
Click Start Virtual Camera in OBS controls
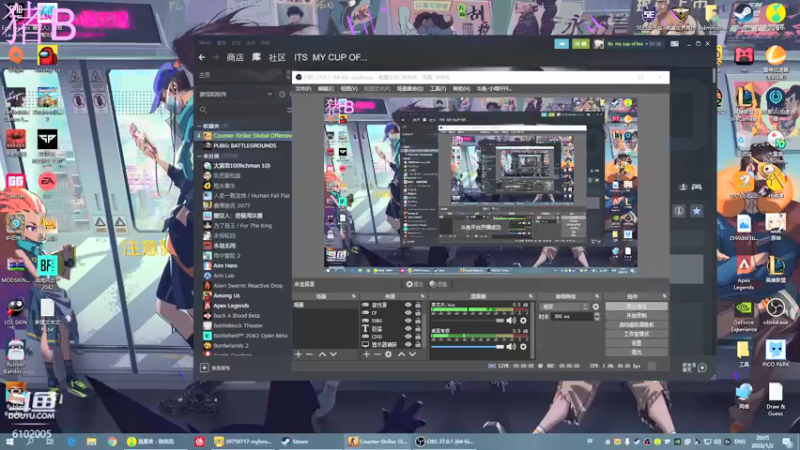coord(636,324)
